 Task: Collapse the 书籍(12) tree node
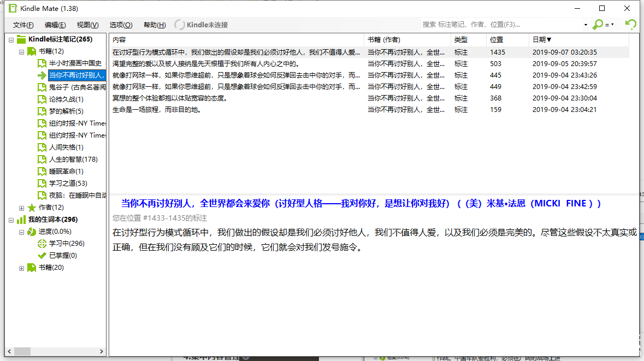click(x=21, y=52)
